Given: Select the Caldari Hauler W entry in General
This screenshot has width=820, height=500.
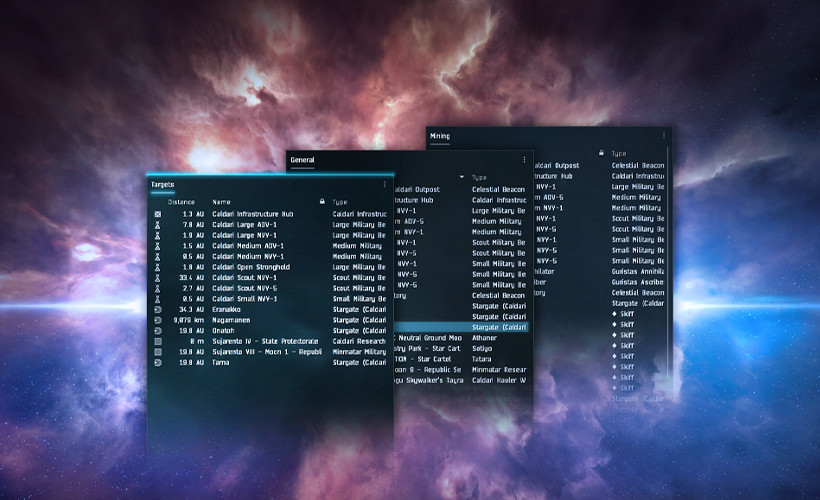Looking at the screenshot, I should 499,380.
